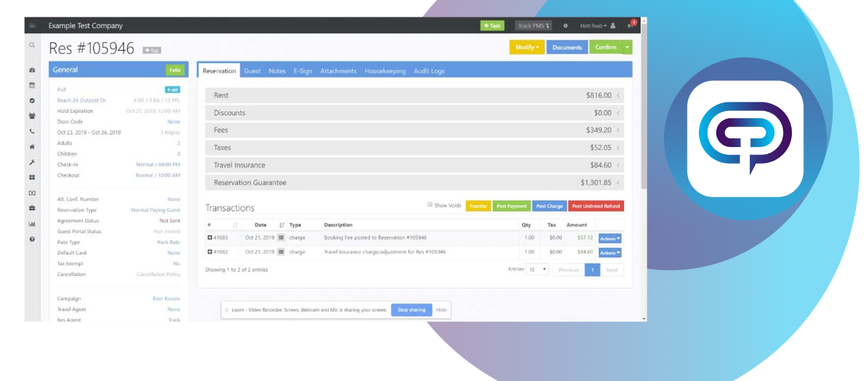Expand the Fees row chevron
Image resolution: width=868 pixels, height=381 pixels.
(x=618, y=130)
